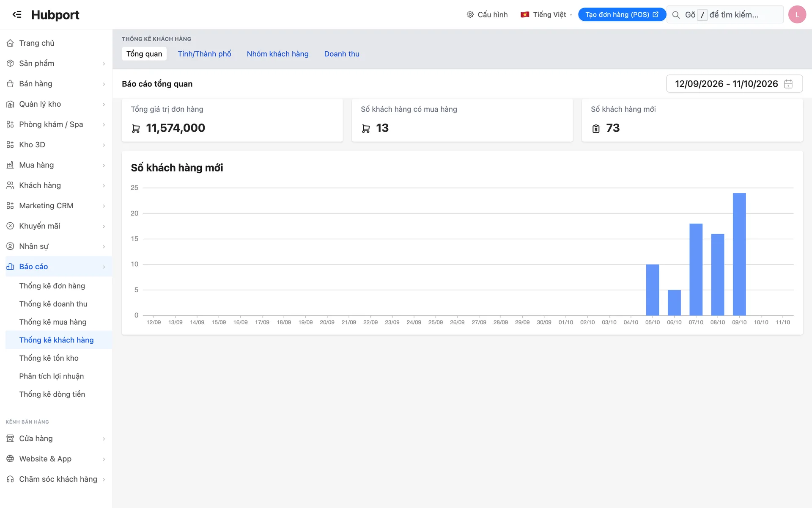Open the 12/09/2026 - 11/10/2026 date picker

[x=734, y=84]
